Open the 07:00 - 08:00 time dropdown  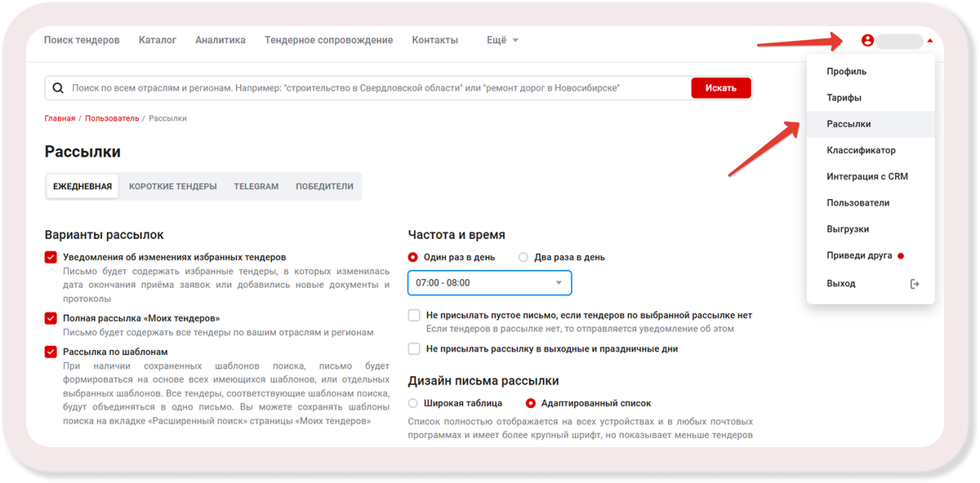tap(489, 283)
